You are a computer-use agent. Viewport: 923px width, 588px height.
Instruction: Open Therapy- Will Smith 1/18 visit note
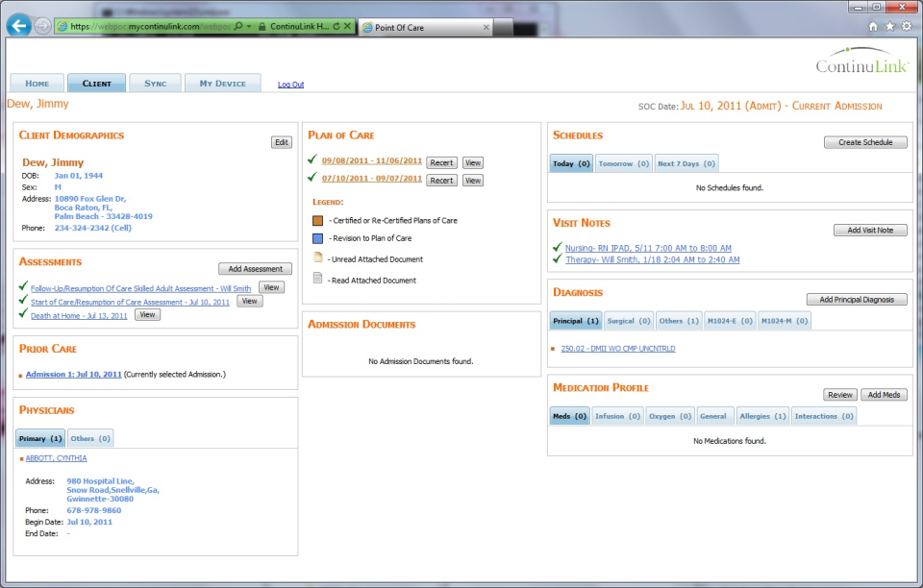pos(652,260)
